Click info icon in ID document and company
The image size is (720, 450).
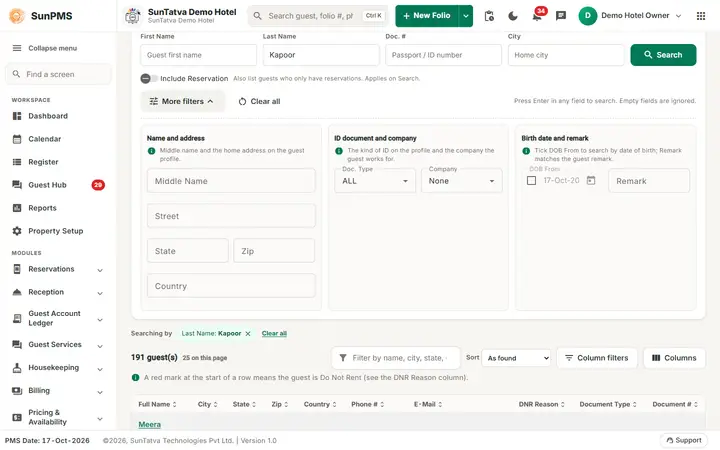[x=339, y=151]
